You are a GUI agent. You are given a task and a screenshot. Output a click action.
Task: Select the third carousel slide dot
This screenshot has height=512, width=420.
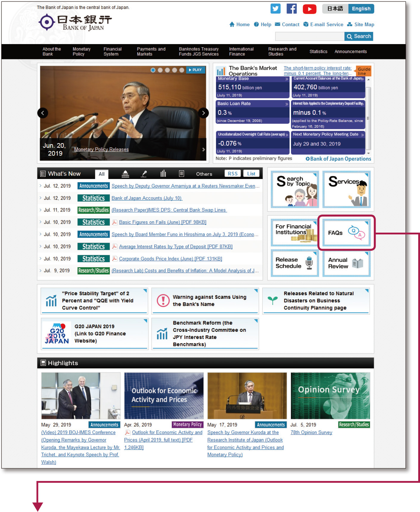(x=167, y=70)
